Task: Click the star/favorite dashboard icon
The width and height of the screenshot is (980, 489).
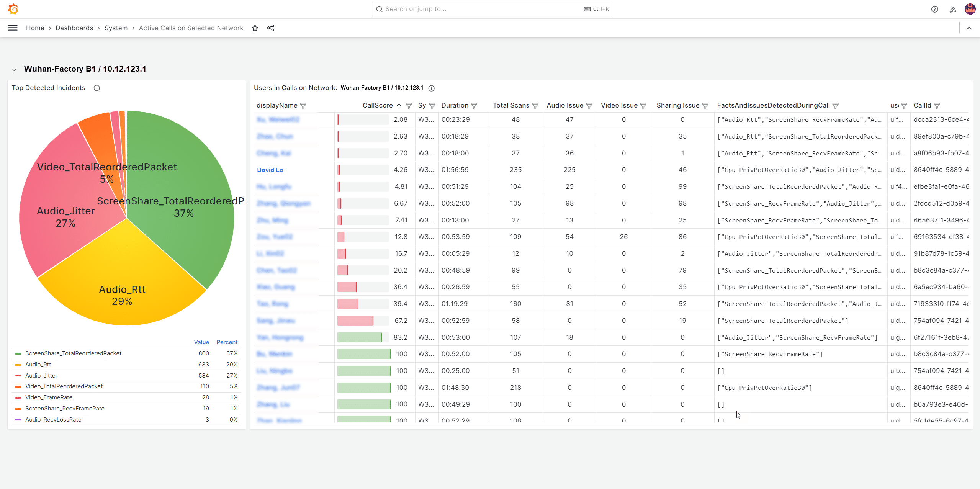Action: coord(255,28)
